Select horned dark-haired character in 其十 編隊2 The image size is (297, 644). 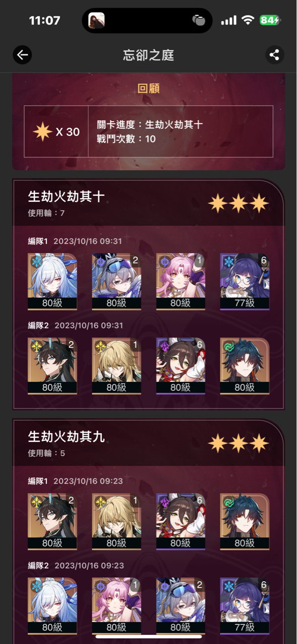click(52, 366)
